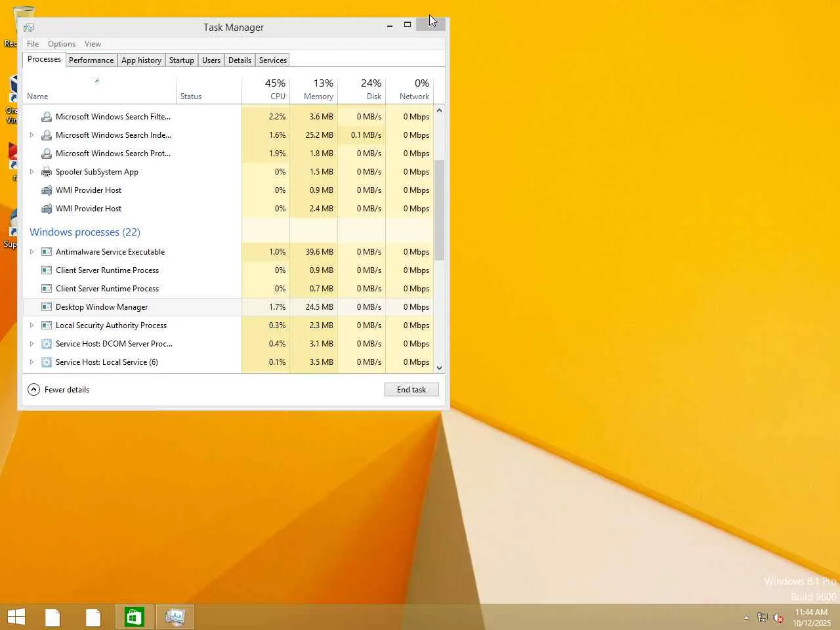The height and width of the screenshot is (630, 840).
Task: Switch to the Users tab
Action: click(x=211, y=60)
